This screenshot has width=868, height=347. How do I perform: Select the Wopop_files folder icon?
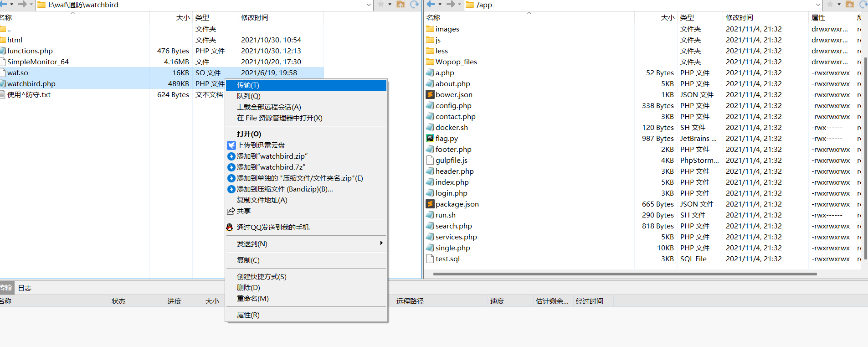(x=430, y=62)
